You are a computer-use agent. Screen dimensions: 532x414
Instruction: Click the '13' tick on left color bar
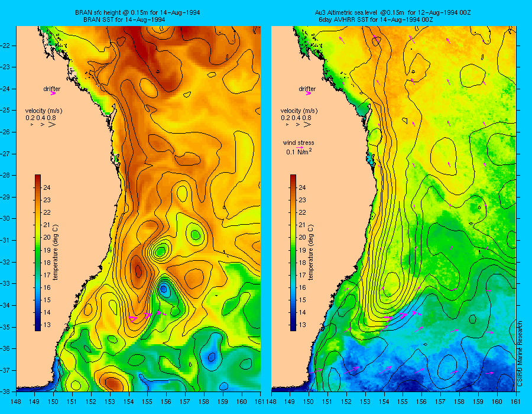(47, 325)
